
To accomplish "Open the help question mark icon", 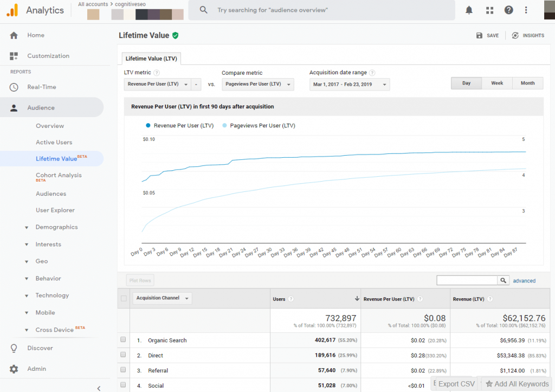I will tap(508, 10).
